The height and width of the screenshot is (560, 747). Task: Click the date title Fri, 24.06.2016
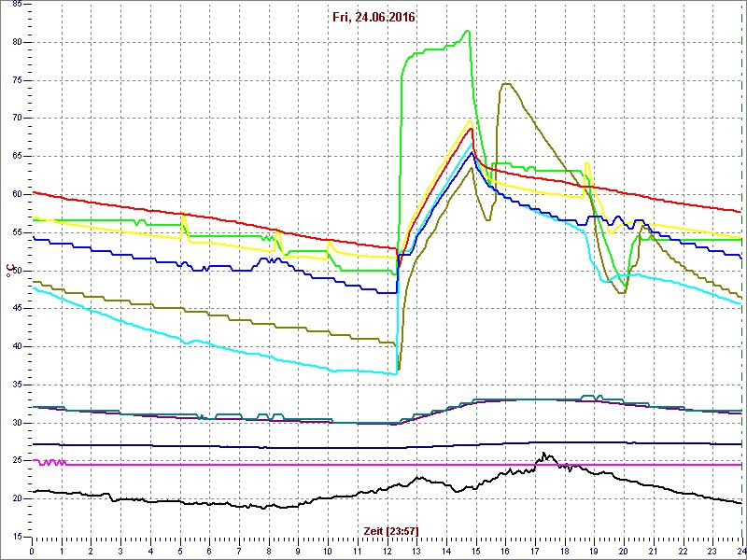tap(373, 17)
